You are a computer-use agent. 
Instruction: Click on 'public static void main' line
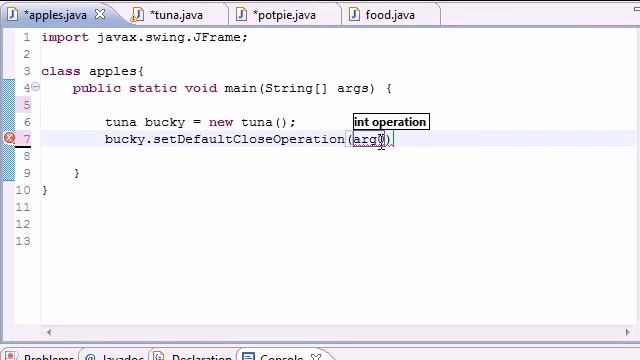(232, 88)
